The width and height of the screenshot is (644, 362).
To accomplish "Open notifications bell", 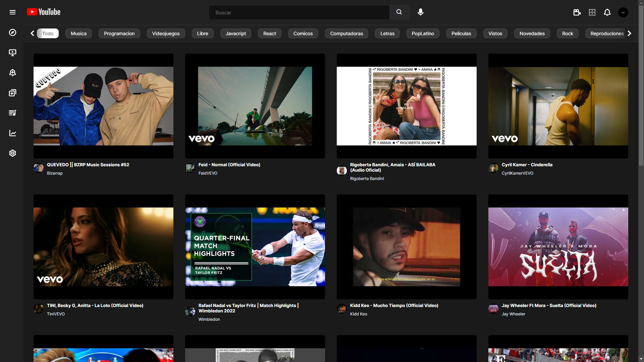I will [607, 12].
